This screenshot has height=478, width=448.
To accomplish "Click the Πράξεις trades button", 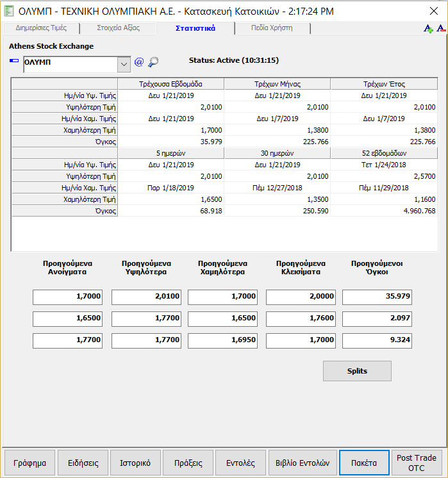I will (188, 463).
